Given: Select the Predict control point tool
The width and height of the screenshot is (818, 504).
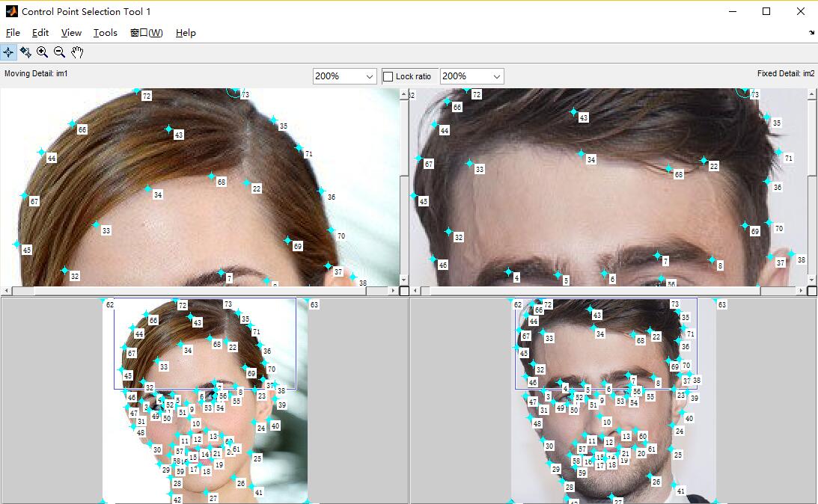Looking at the screenshot, I should [25, 52].
